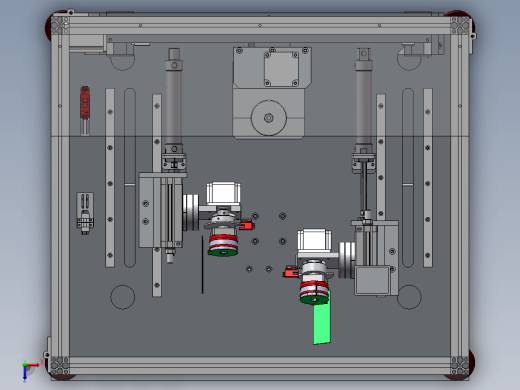Select the right red sensor bracket
520x390 pixels.
(291, 272)
